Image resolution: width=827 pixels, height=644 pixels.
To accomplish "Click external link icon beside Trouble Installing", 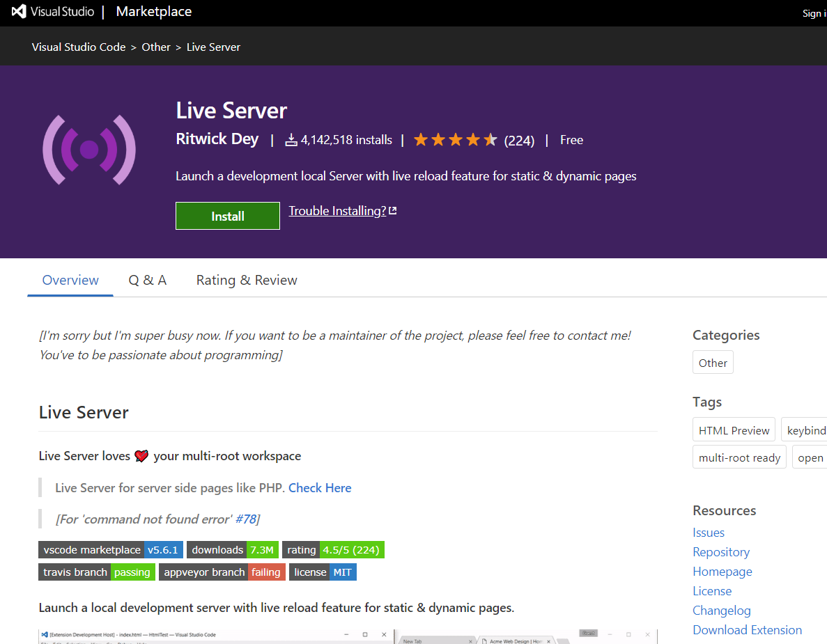I will (x=392, y=211).
